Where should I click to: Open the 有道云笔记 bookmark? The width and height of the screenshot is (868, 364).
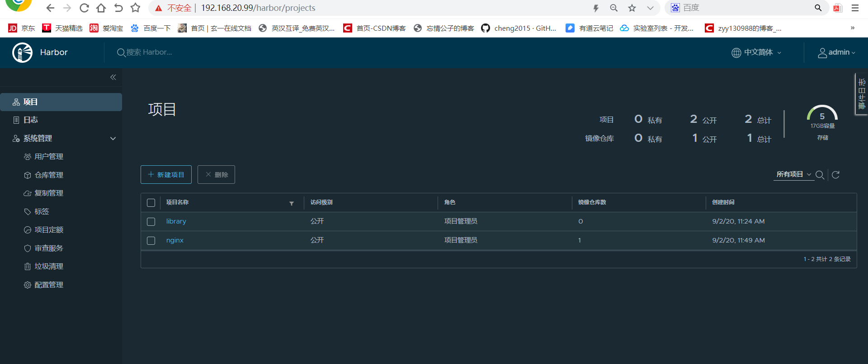(x=590, y=28)
